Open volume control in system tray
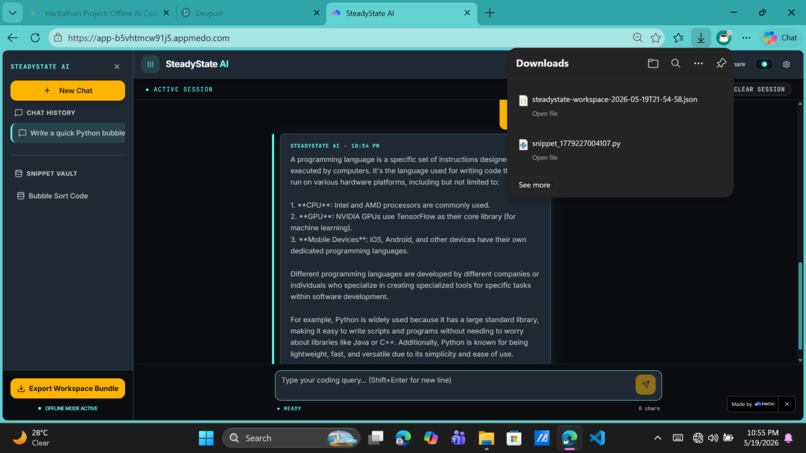Image resolution: width=806 pixels, height=453 pixels. coord(712,438)
